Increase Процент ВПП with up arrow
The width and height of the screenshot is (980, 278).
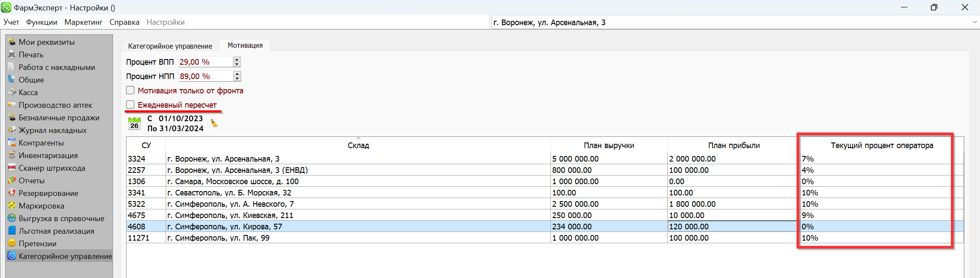pyautogui.click(x=237, y=60)
